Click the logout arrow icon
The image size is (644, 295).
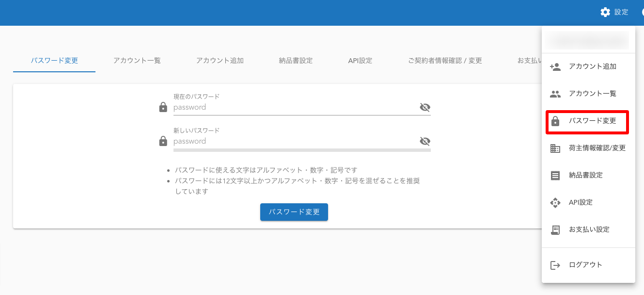pyautogui.click(x=555, y=265)
